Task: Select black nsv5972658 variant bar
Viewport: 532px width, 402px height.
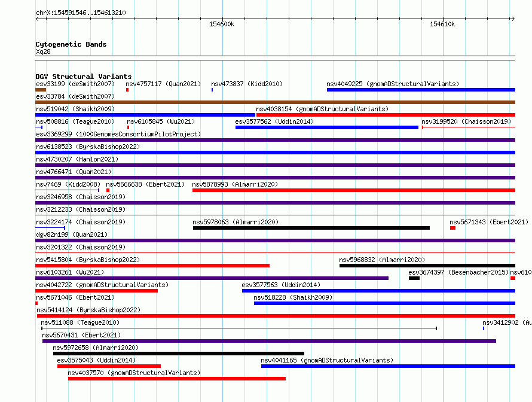Action: [x=179, y=354]
